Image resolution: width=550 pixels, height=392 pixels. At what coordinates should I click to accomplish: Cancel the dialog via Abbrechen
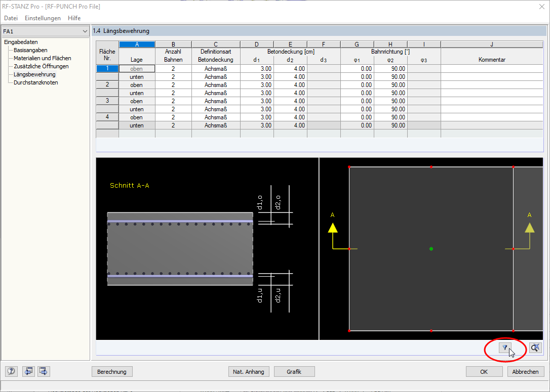(526, 371)
